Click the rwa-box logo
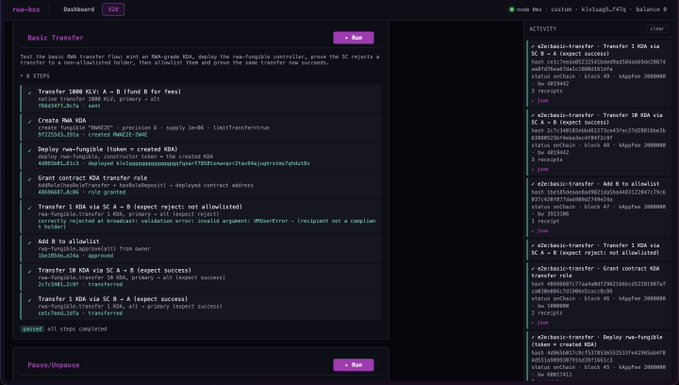 point(26,9)
